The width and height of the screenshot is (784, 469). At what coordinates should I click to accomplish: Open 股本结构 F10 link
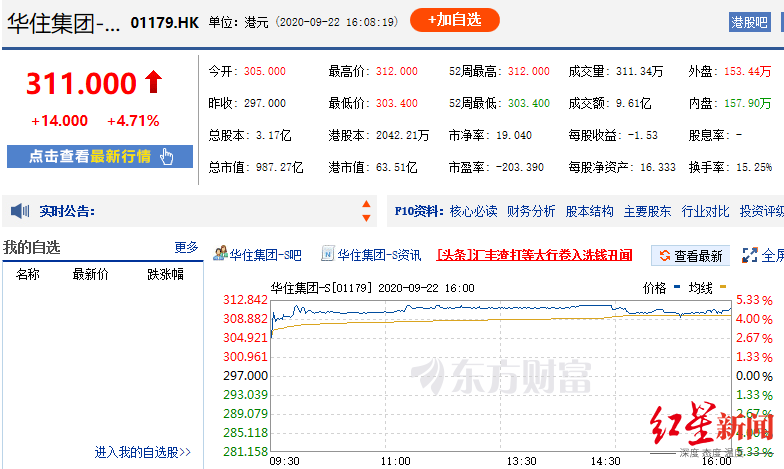(x=590, y=211)
